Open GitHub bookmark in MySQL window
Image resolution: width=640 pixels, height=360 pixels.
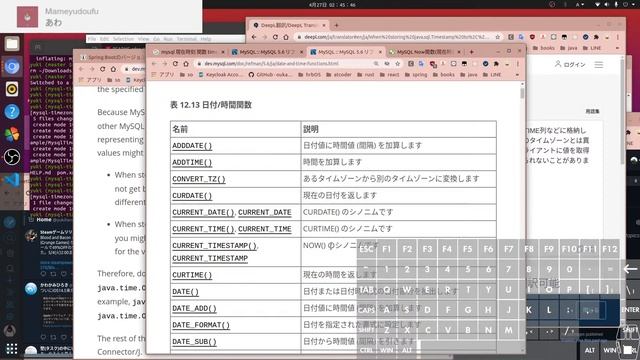[x=270, y=75]
